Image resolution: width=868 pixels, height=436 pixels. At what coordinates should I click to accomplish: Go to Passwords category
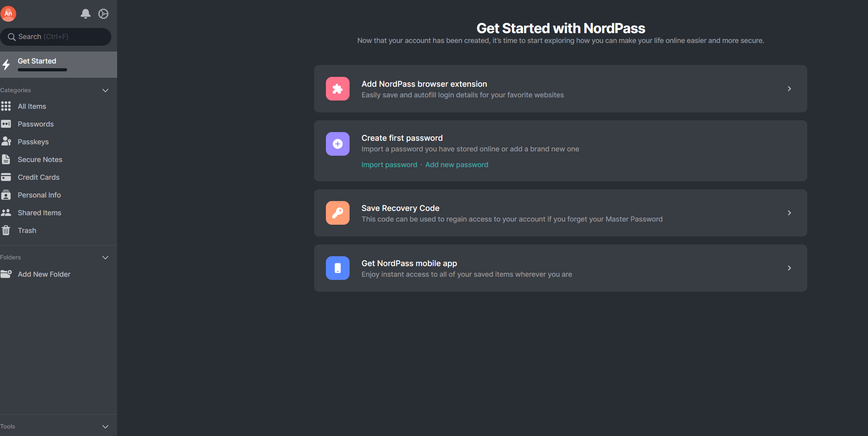coord(36,124)
